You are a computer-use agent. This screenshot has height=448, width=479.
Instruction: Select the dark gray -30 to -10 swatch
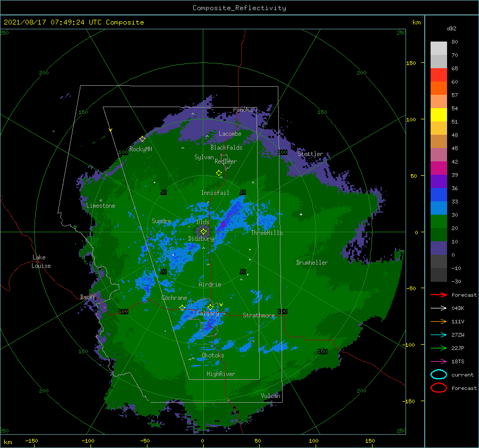(x=439, y=275)
